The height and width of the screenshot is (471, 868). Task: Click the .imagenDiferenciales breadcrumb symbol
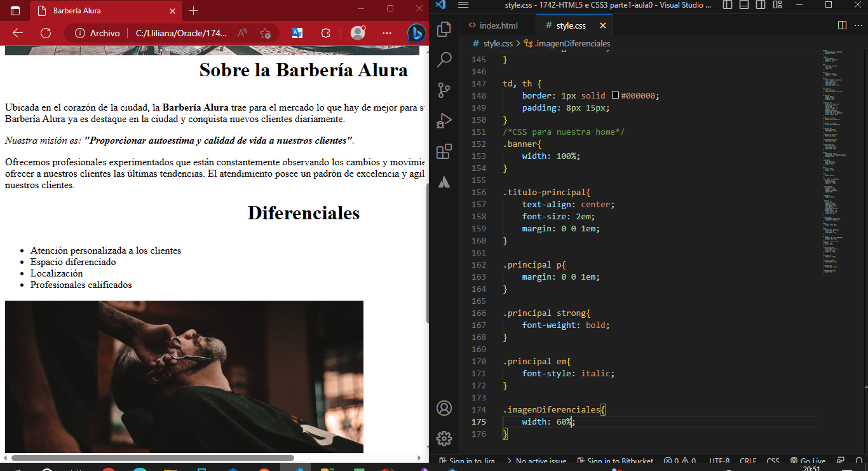(567, 43)
